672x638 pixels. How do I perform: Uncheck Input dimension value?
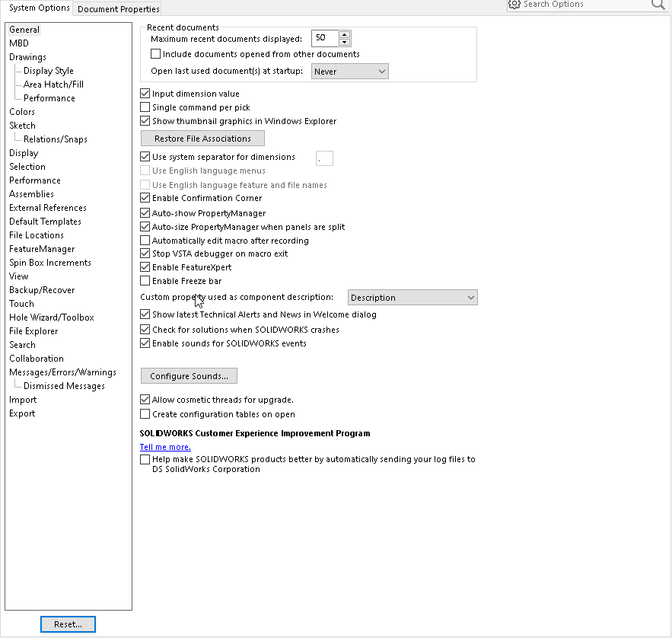coord(145,94)
